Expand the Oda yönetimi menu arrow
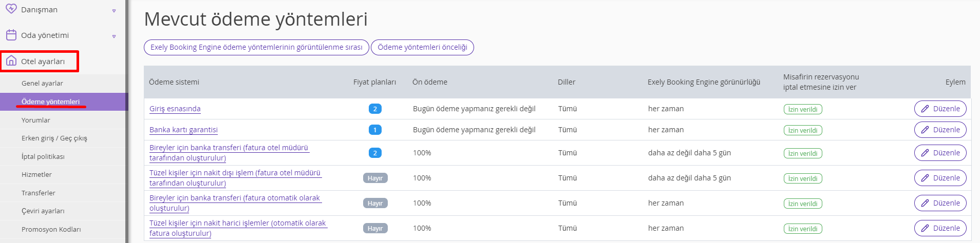This screenshot has height=243, width=980. [x=114, y=36]
